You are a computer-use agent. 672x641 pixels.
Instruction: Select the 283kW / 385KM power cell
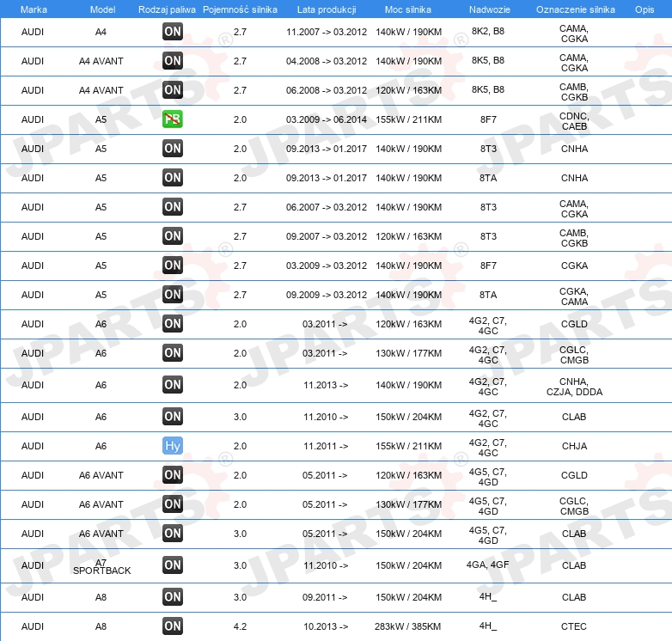tap(407, 626)
